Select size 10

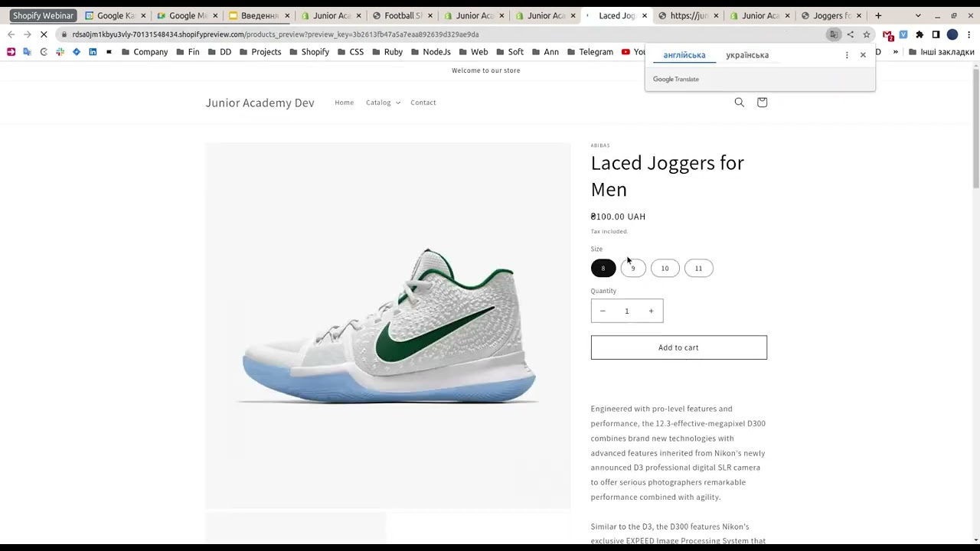click(665, 268)
